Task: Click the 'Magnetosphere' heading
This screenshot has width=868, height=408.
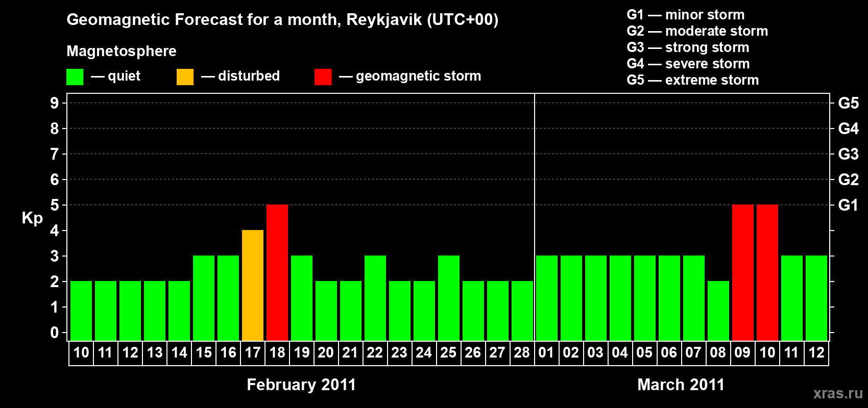Action: click(x=122, y=51)
